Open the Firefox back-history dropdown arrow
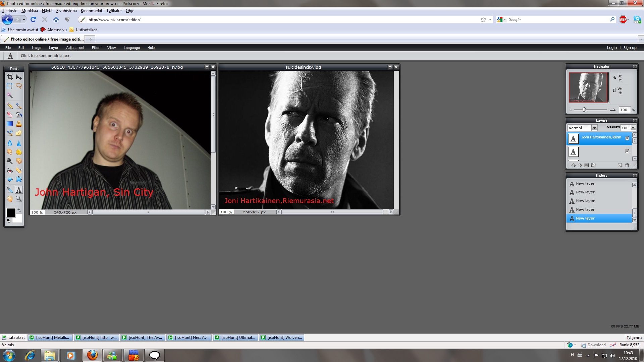The width and height of the screenshot is (644, 362). [x=24, y=20]
